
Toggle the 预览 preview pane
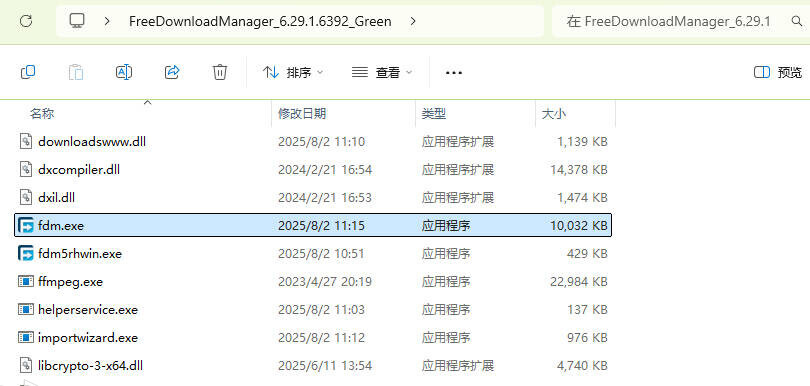778,72
